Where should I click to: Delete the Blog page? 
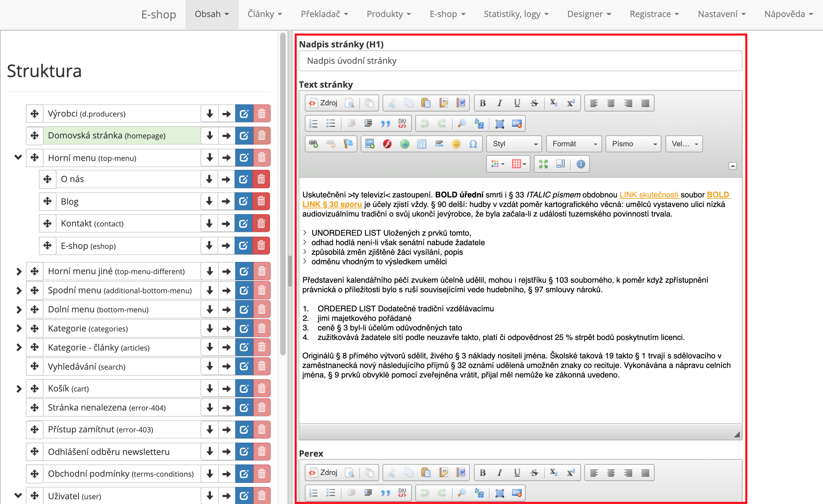(261, 201)
